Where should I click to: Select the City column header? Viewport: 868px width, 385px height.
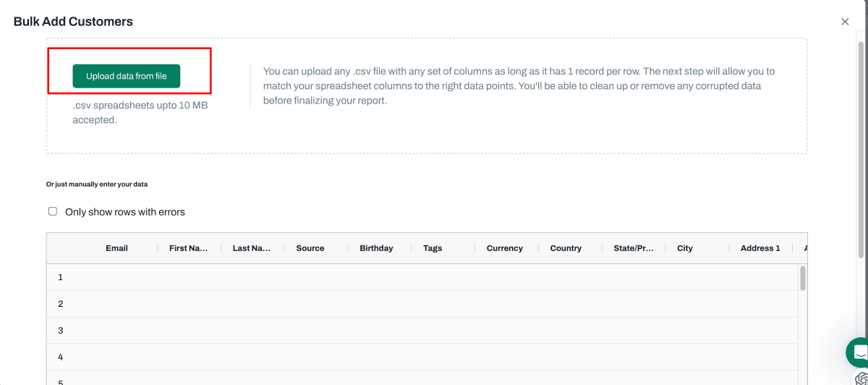pos(685,248)
